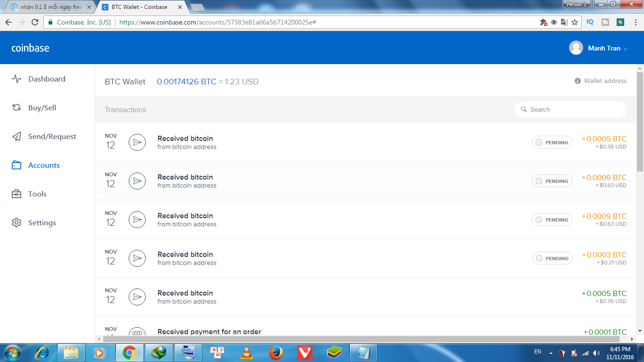Switch to the Notepad window in the taskbar

point(363,352)
